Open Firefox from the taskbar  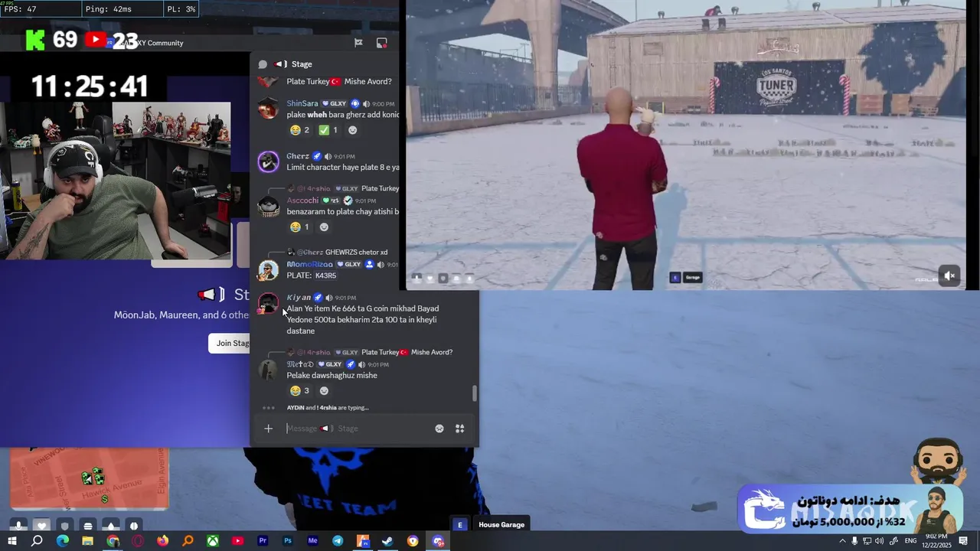[162, 541]
